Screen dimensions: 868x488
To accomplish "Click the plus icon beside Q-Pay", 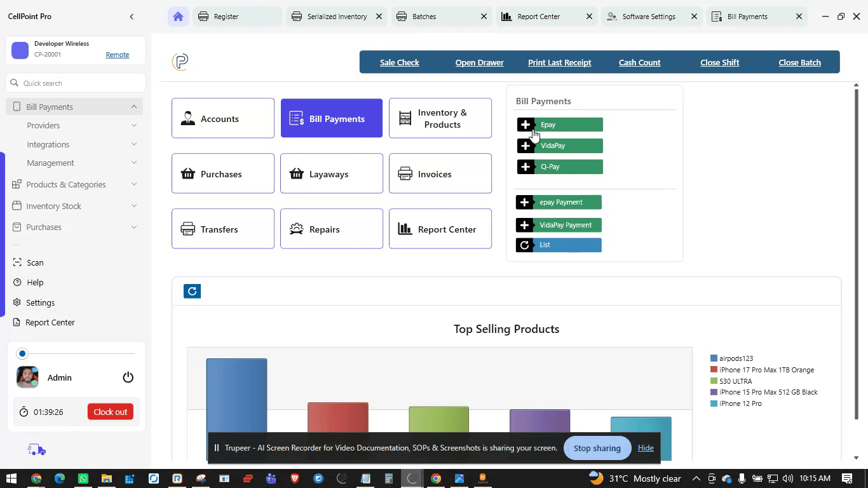I will 526,167.
